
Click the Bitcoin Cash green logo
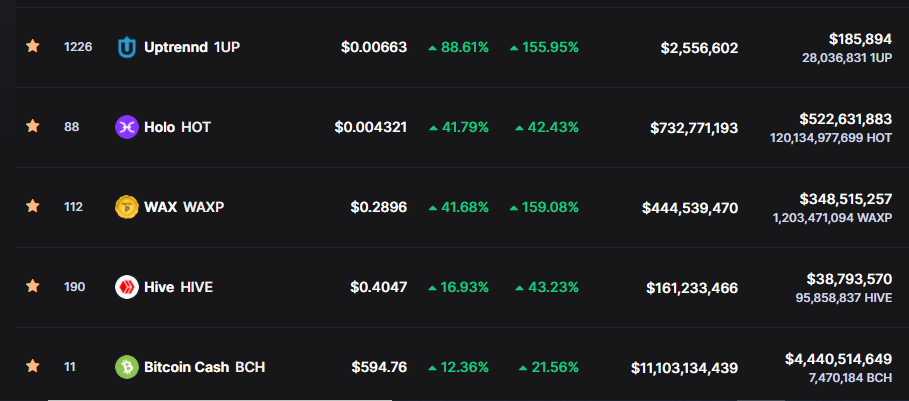126,367
